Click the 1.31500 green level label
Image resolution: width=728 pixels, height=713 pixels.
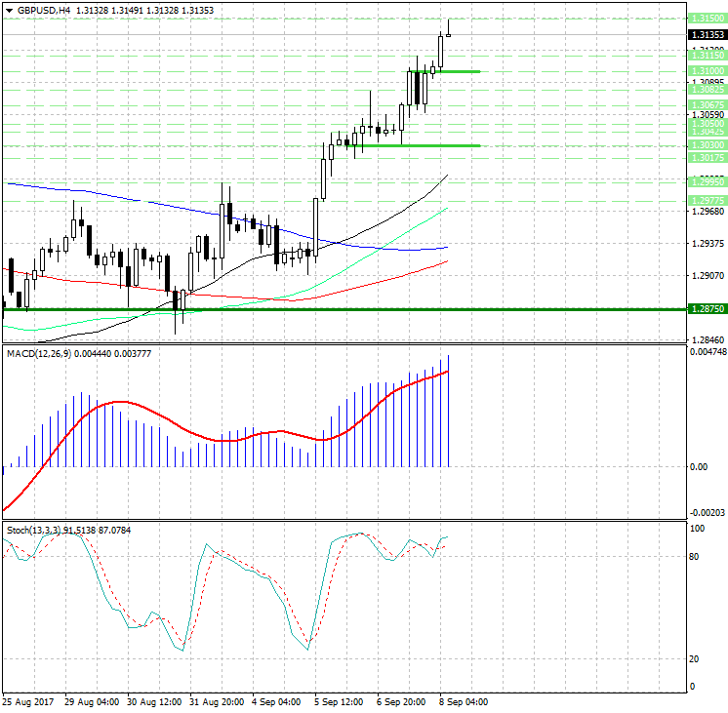(708, 19)
